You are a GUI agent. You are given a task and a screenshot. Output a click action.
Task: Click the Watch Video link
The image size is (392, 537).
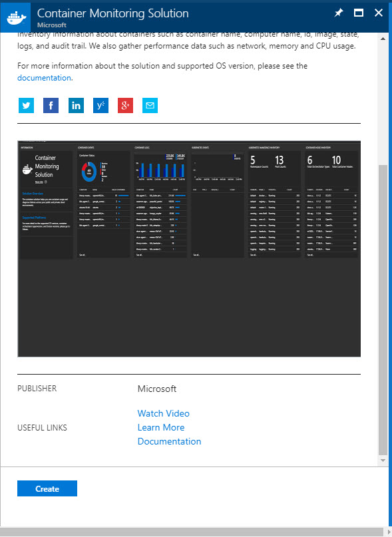point(164,413)
